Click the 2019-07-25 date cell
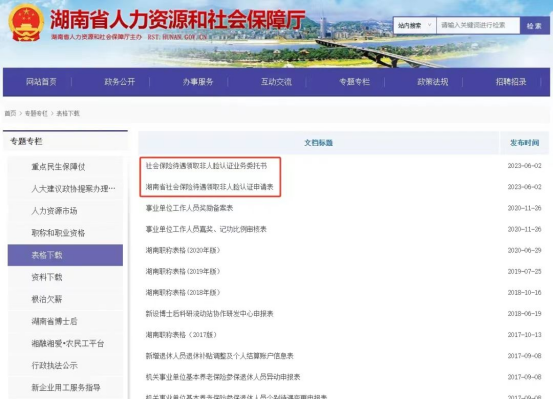 click(x=524, y=272)
